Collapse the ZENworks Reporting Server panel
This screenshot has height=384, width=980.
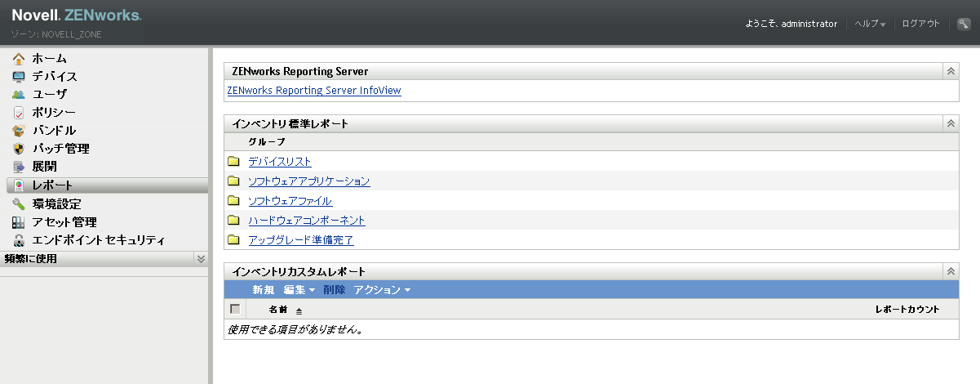[x=951, y=71]
